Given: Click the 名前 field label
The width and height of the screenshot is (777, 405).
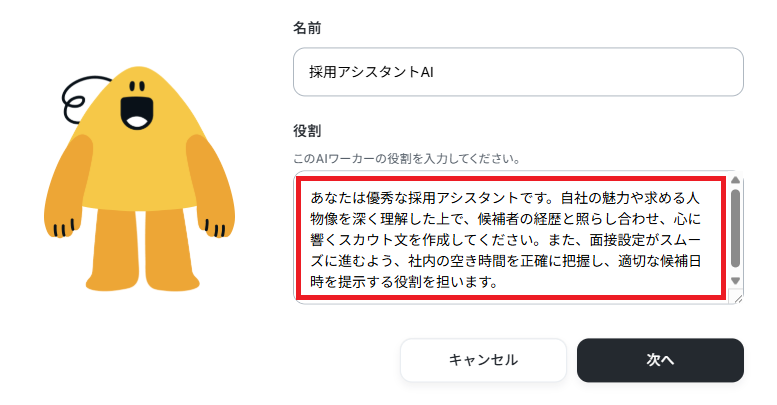Looking at the screenshot, I should [x=307, y=28].
